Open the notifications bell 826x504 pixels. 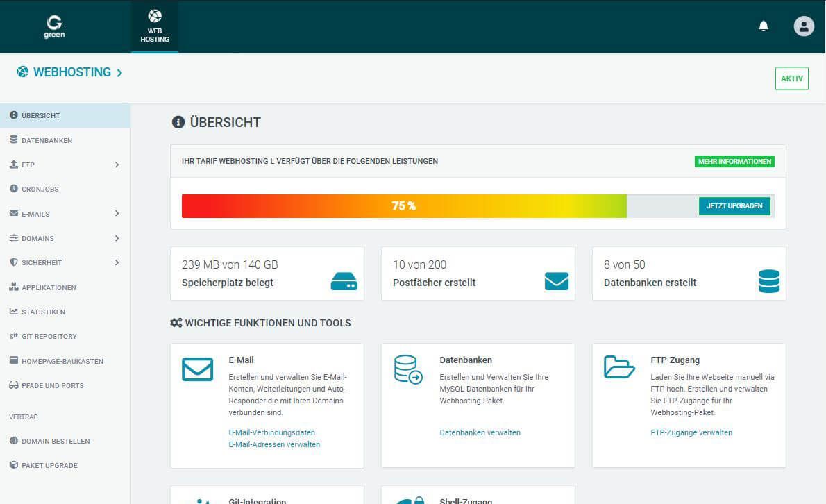coord(764,26)
